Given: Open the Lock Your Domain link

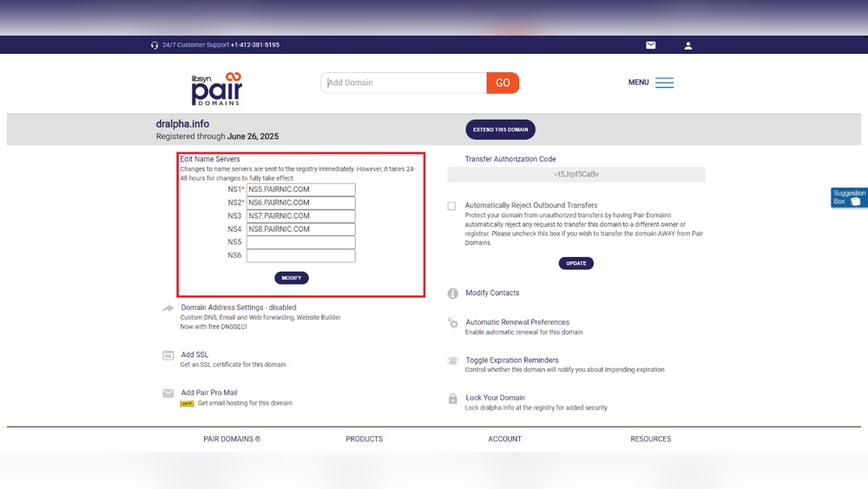Looking at the screenshot, I should point(495,398).
